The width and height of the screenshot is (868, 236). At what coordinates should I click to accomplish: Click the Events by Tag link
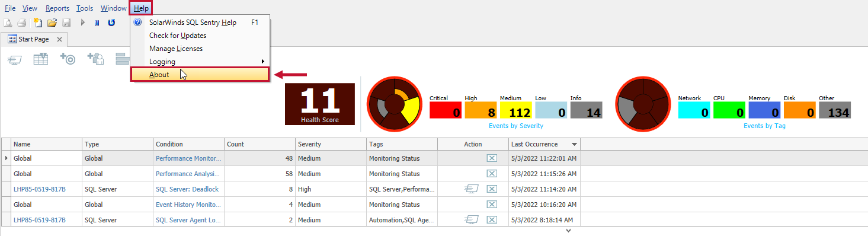[764, 126]
